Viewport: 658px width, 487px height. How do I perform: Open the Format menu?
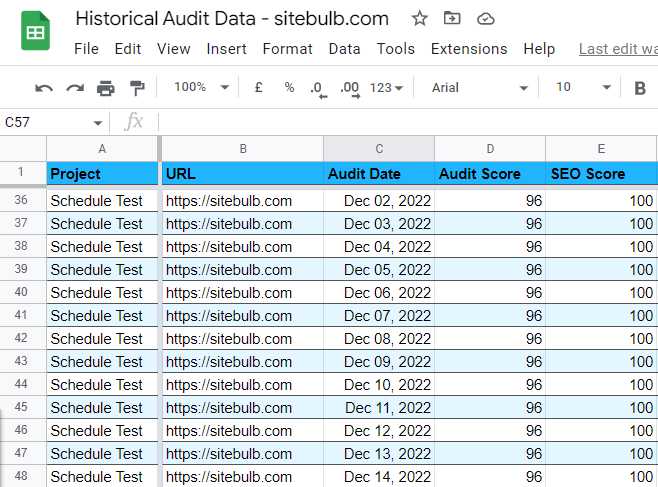(x=287, y=49)
